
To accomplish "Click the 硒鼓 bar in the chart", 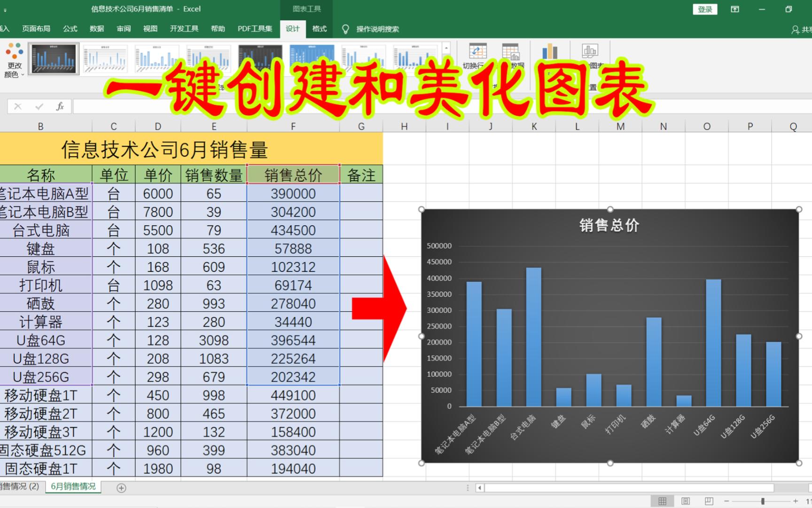I will point(654,362).
